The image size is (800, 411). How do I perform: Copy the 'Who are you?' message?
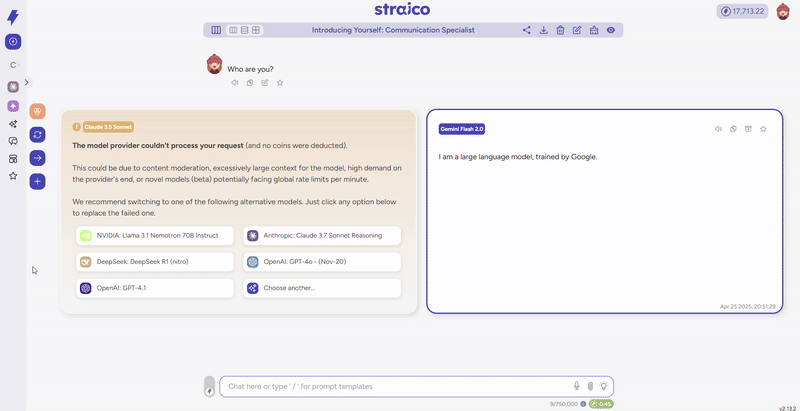pyautogui.click(x=249, y=83)
